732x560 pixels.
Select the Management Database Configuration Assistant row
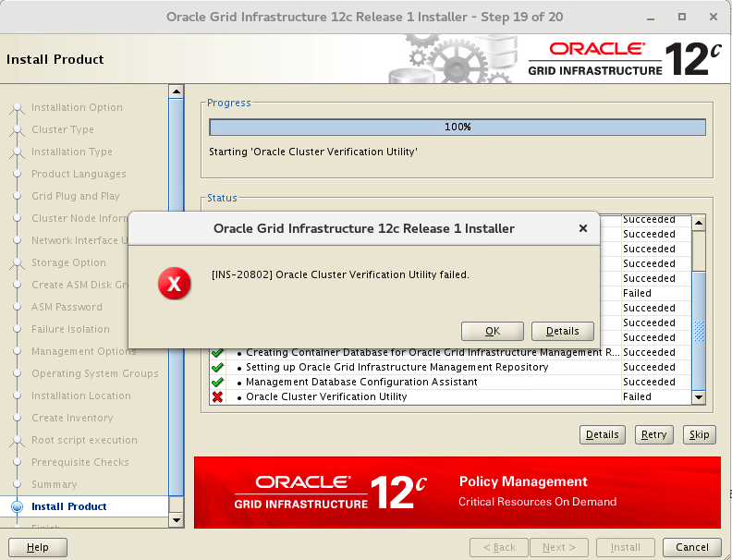[450, 382]
